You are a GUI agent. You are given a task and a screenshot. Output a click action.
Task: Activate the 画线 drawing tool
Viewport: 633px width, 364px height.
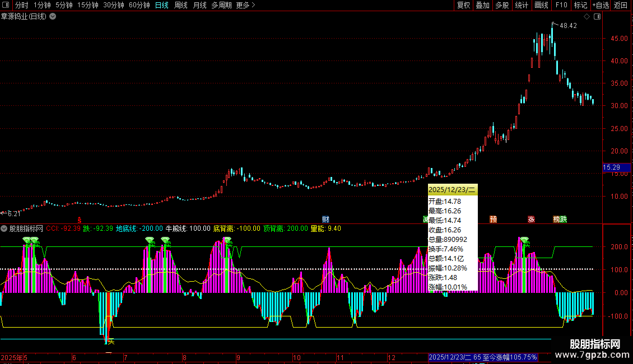(x=541, y=5)
